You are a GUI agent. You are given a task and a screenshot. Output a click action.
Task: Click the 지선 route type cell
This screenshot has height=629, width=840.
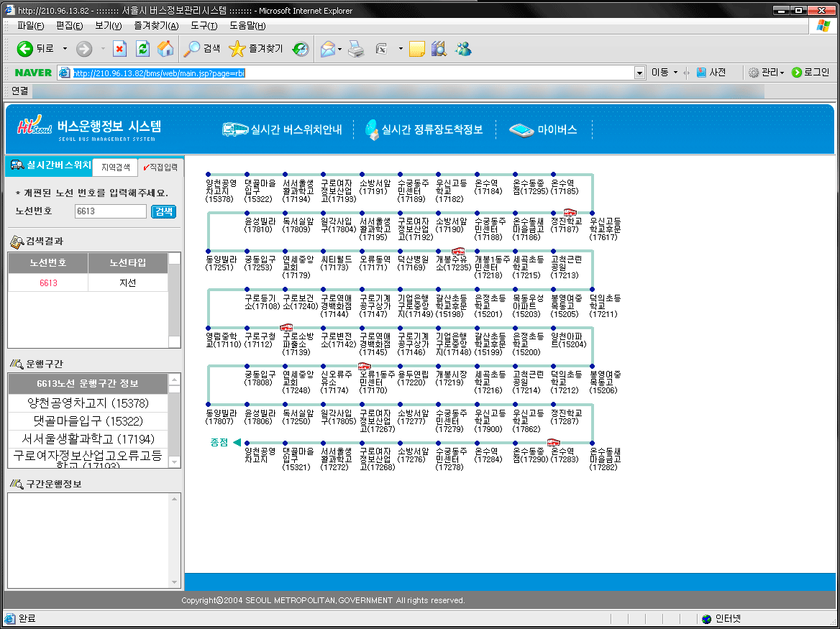pyautogui.click(x=127, y=283)
